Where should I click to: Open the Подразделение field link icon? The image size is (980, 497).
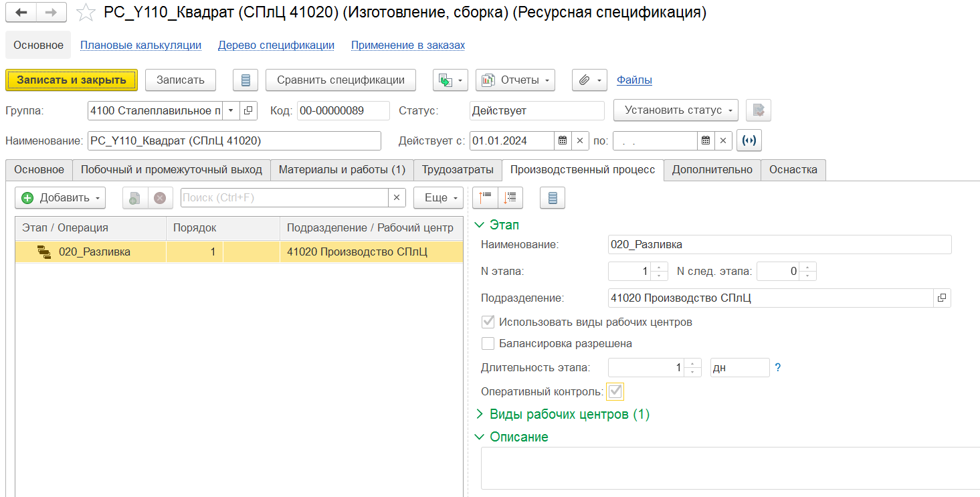pyautogui.click(x=942, y=298)
